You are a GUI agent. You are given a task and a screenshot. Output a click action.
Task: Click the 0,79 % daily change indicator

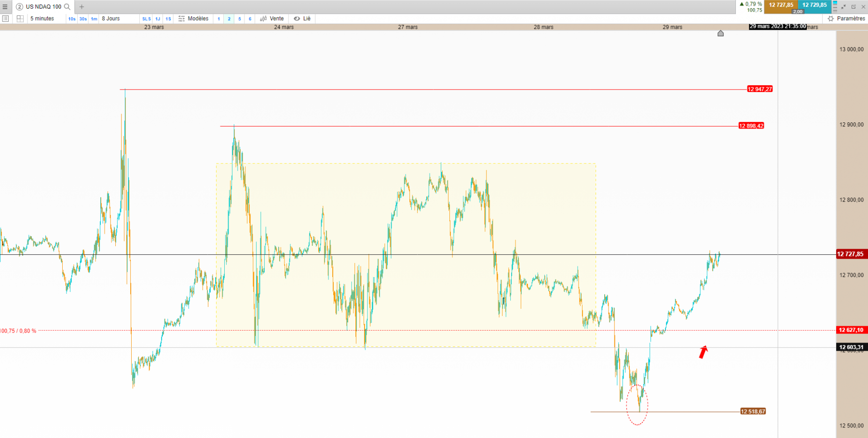(x=751, y=4)
